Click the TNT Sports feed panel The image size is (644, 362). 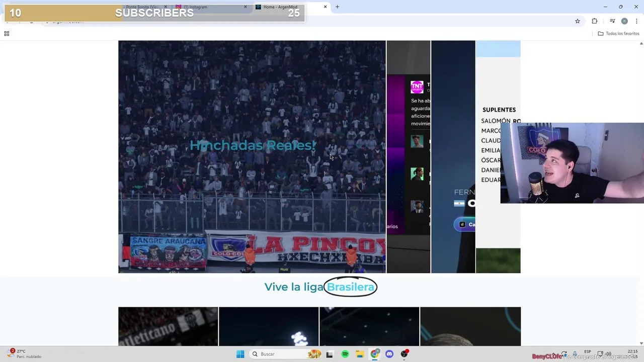tap(409, 157)
